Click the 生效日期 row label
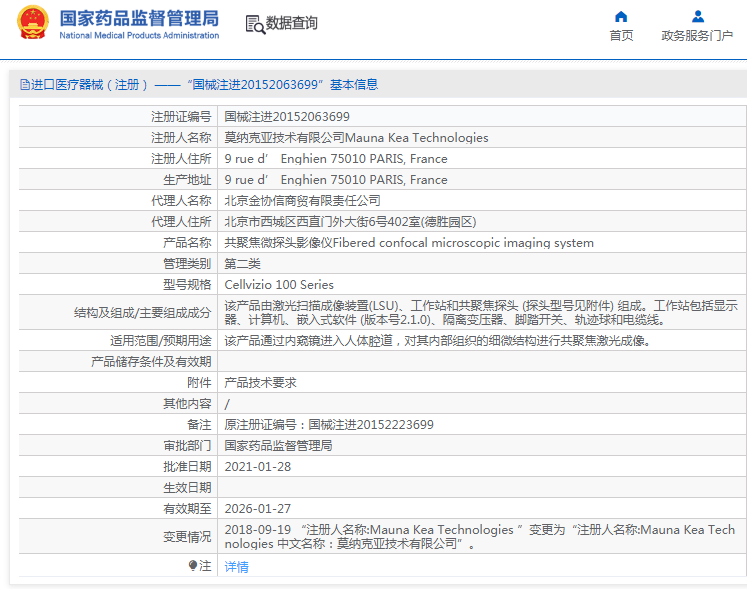Screen dimensions: 747x589 click(187, 487)
